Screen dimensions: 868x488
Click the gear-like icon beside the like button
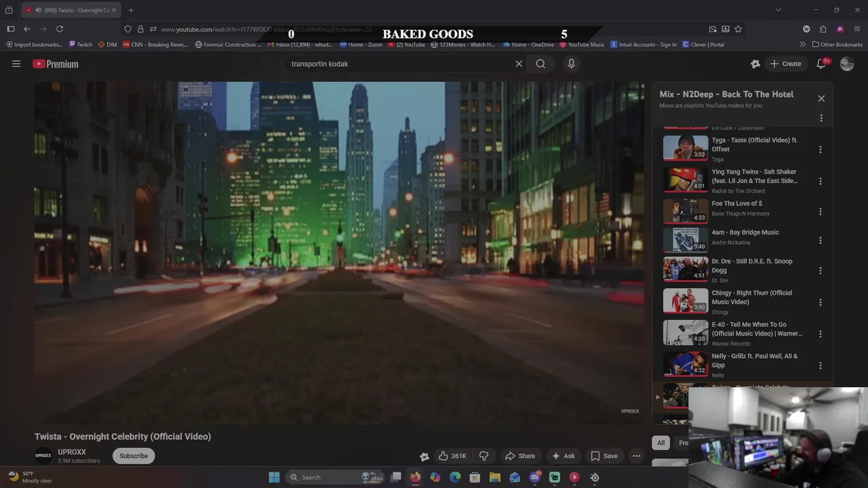click(425, 456)
